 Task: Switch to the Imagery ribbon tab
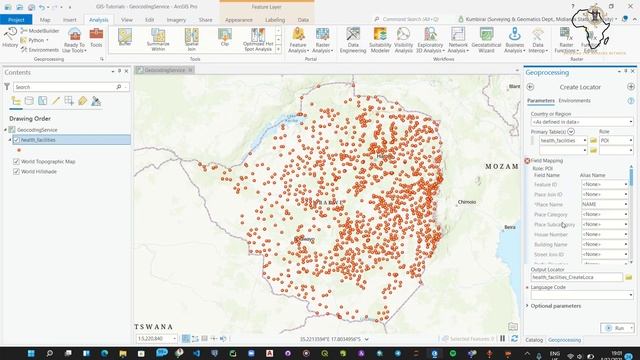point(176,20)
